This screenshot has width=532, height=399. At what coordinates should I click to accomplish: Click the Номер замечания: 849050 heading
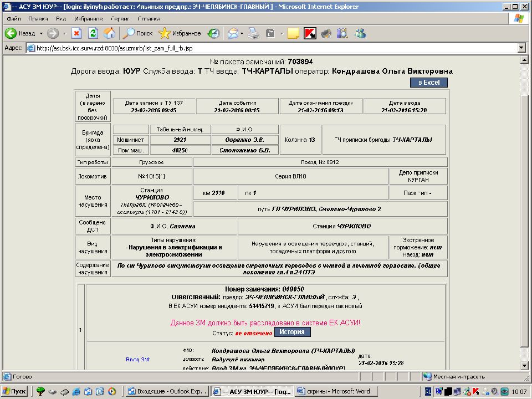click(x=264, y=289)
